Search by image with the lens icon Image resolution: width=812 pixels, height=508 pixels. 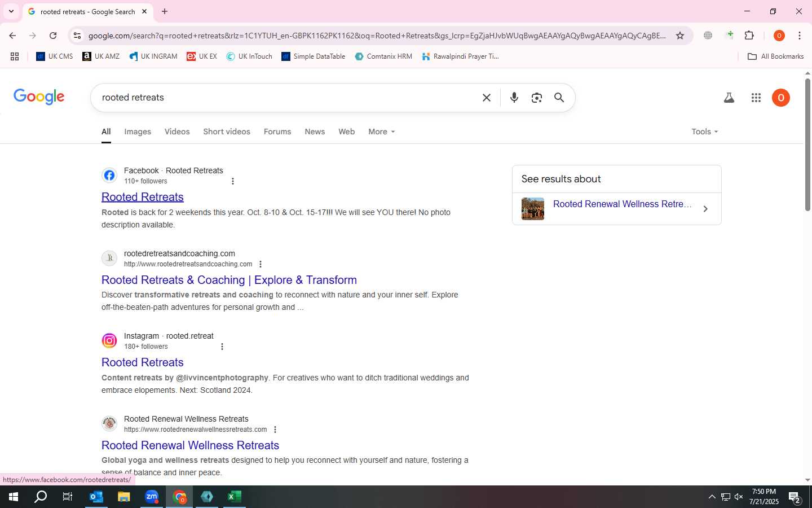537,98
